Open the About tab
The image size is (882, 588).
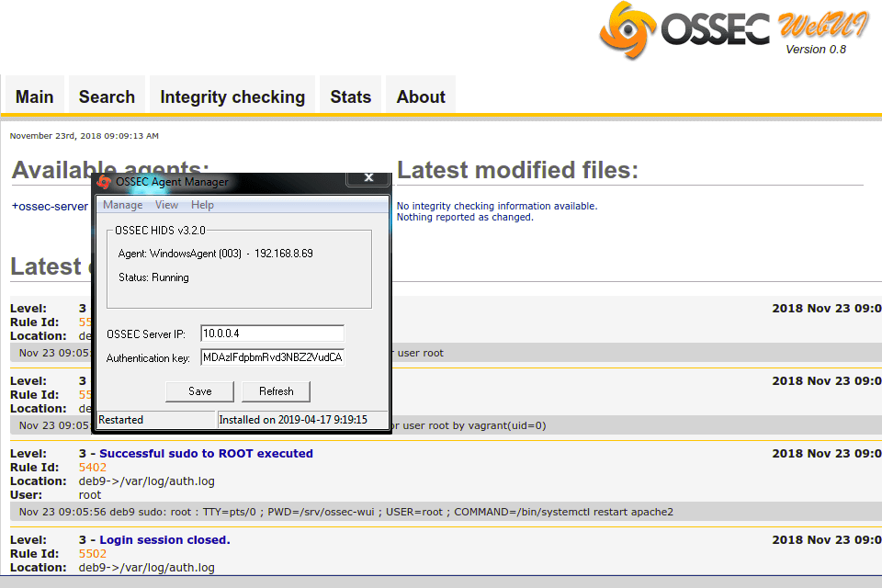pos(421,96)
